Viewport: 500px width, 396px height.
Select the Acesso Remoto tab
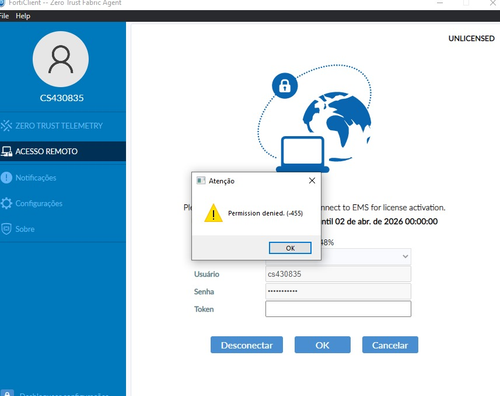coord(63,151)
